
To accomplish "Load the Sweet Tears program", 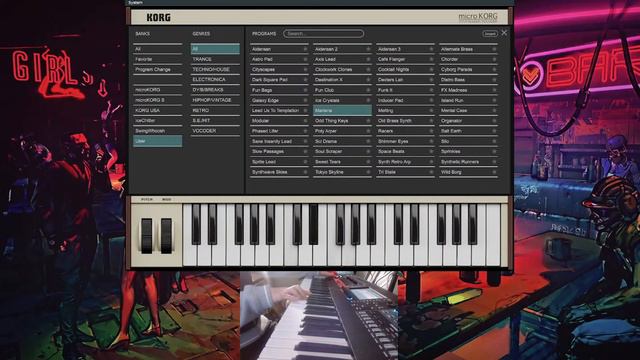I will pos(342,162).
